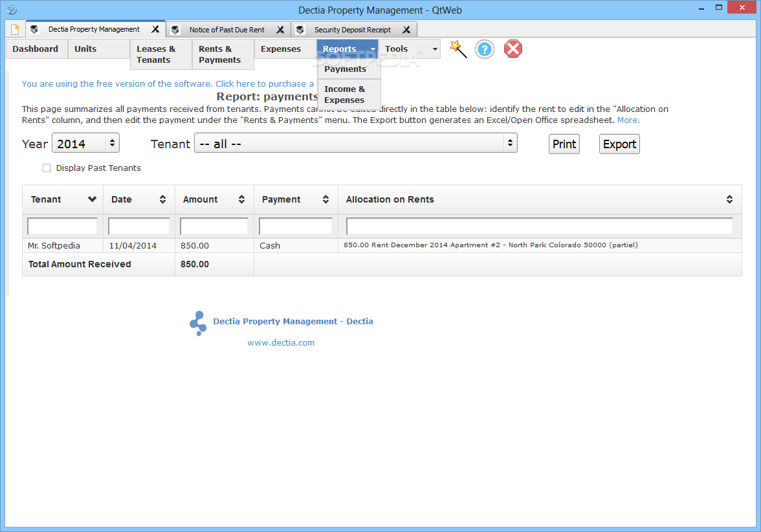Image resolution: width=761 pixels, height=532 pixels.
Task: Follow the More. link in description
Action: click(x=628, y=120)
